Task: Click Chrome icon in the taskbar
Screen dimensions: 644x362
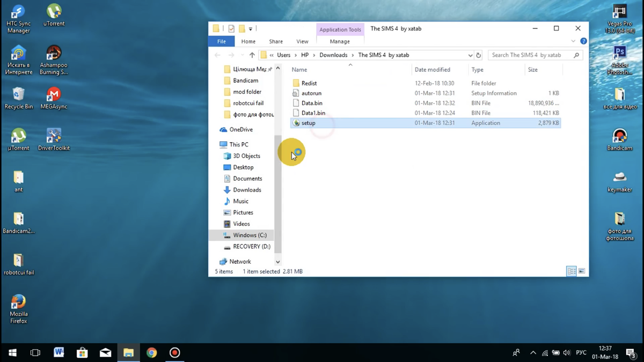Action: pos(151,352)
